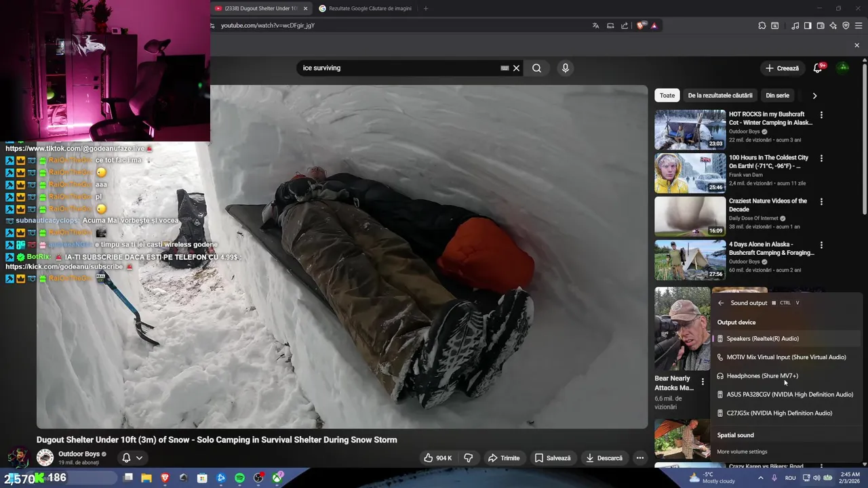Open Craziest Nature Videos of the Decade thumbnail
868x488 pixels.
690,216
